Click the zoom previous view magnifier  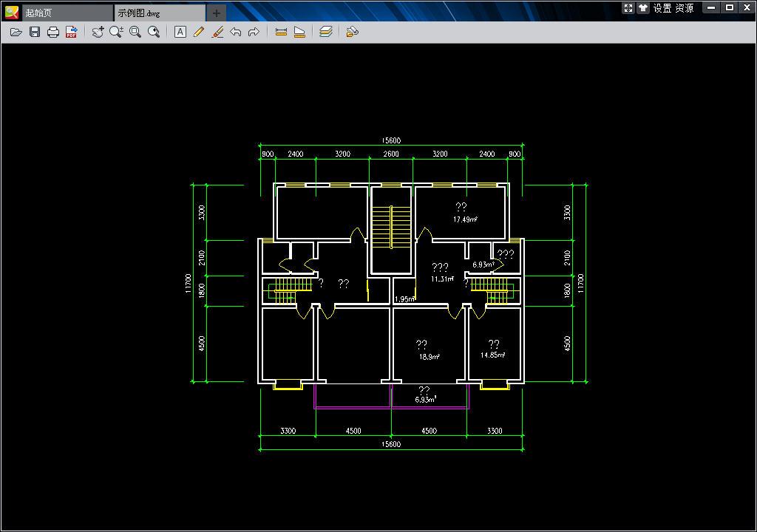(154, 32)
